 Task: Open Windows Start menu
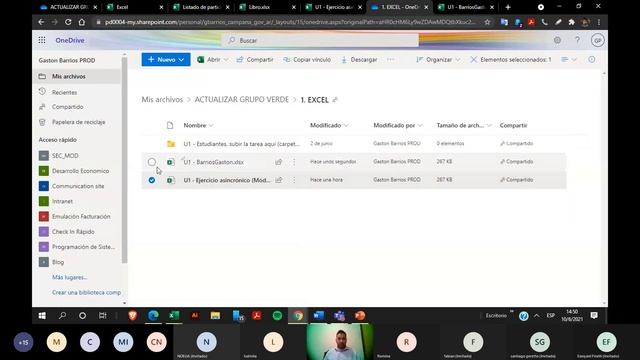(x=42, y=316)
